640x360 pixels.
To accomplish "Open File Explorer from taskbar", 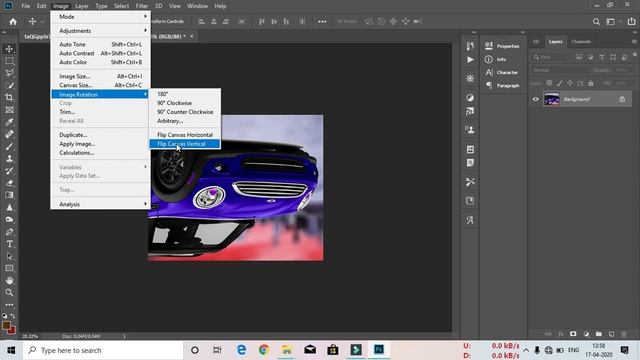I will point(287,350).
